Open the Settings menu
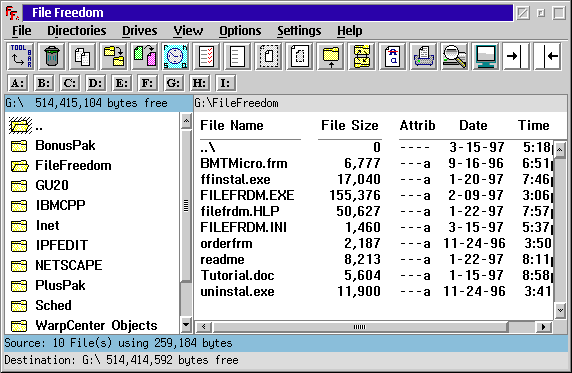Image resolution: width=572 pixels, height=373 pixels. pos(299,31)
